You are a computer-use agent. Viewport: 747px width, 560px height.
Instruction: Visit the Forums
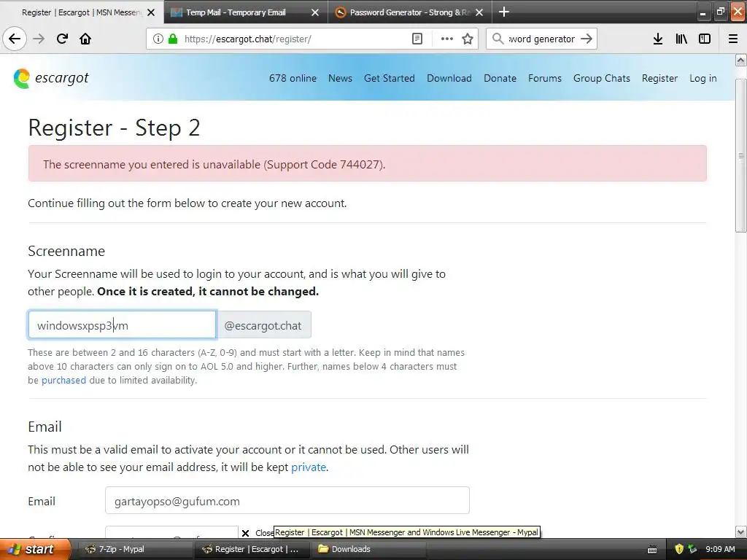(x=544, y=78)
